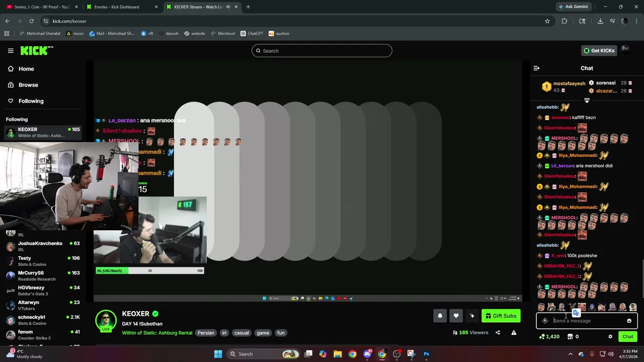
Task: Open Chrome three-dot menu
Action: tap(636, 21)
